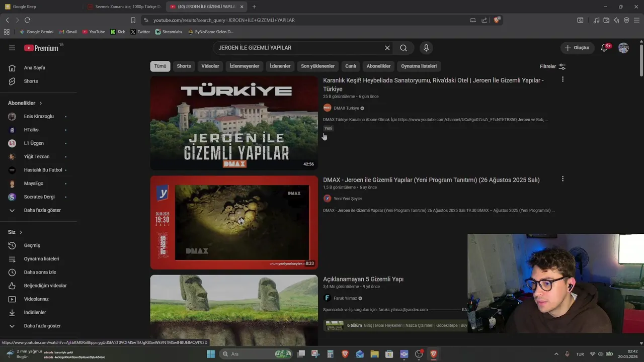Expand the Siz section

click(15, 232)
